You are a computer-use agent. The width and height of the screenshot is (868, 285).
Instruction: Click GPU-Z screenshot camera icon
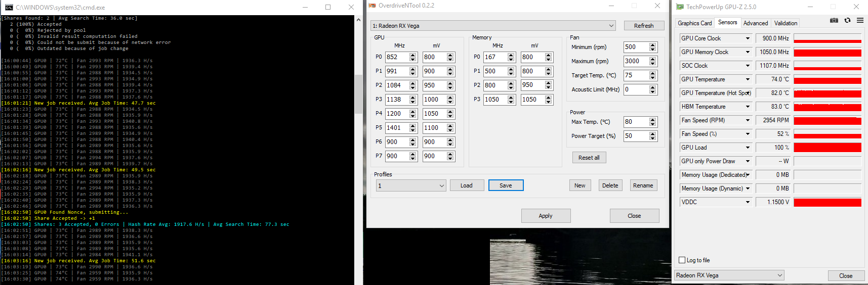tap(834, 21)
